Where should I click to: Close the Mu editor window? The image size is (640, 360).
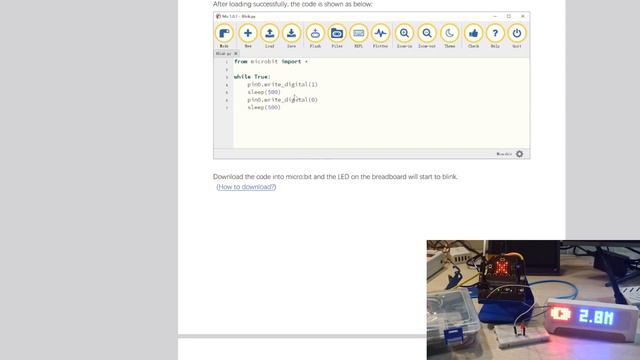click(x=522, y=16)
